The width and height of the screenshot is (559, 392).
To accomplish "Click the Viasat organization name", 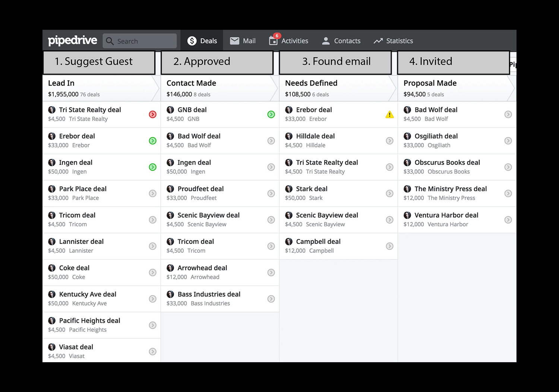I will click(77, 356).
